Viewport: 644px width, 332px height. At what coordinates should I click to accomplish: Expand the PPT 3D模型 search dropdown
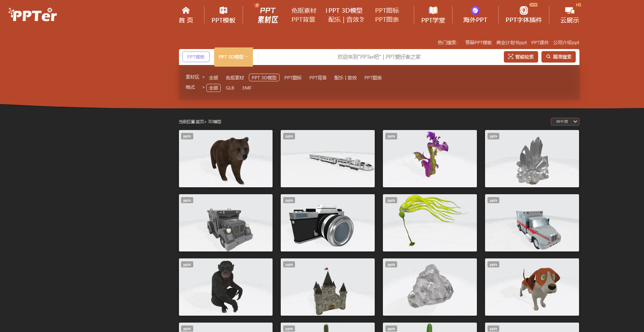pos(233,57)
